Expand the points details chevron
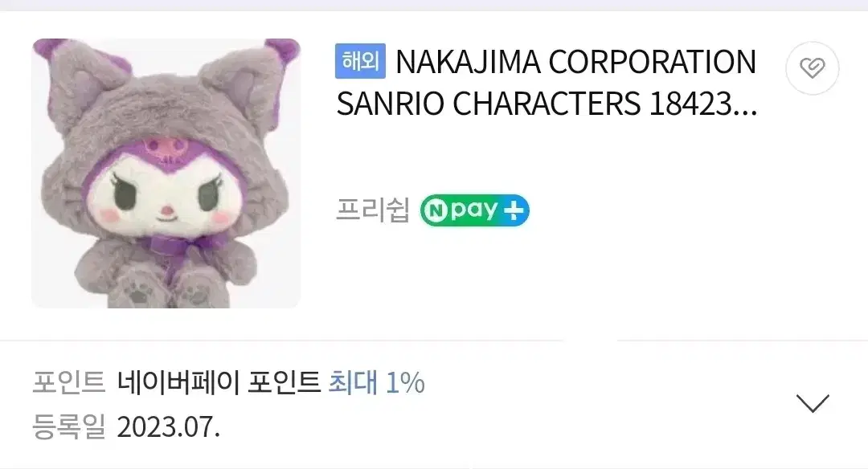 (812, 403)
